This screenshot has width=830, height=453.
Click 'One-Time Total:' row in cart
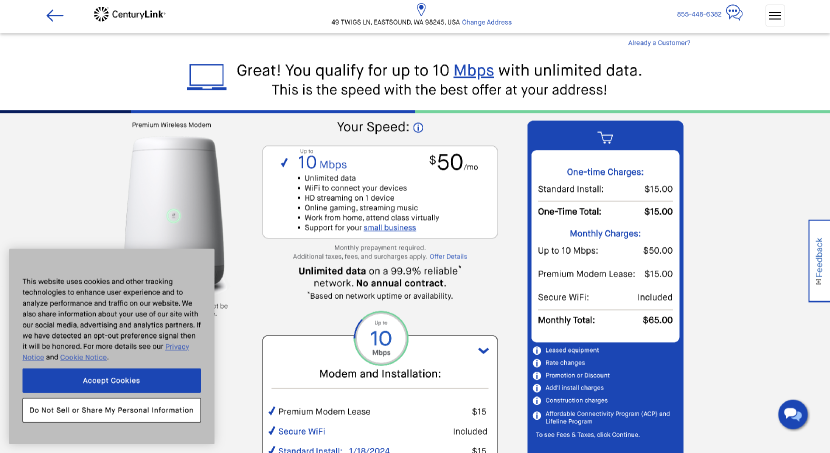(x=605, y=212)
